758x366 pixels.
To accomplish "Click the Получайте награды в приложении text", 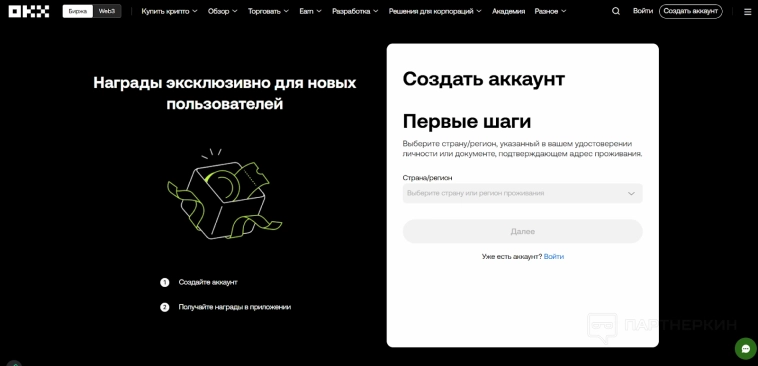I will coord(234,307).
